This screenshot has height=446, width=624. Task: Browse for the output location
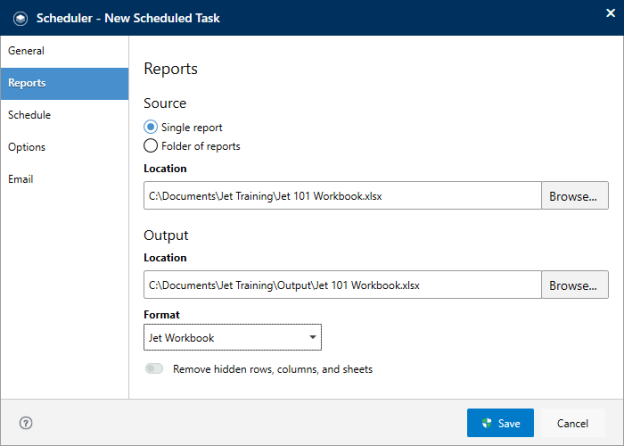pyautogui.click(x=575, y=285)
